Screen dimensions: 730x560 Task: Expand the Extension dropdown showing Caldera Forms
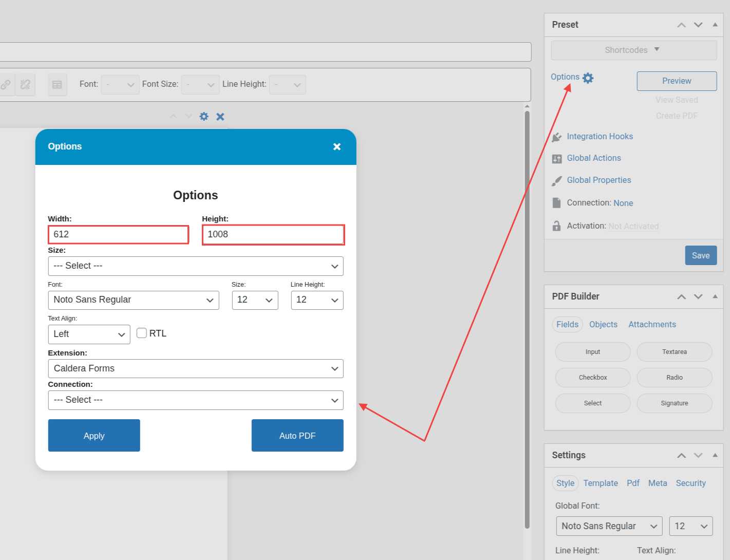tap(195, 368)
